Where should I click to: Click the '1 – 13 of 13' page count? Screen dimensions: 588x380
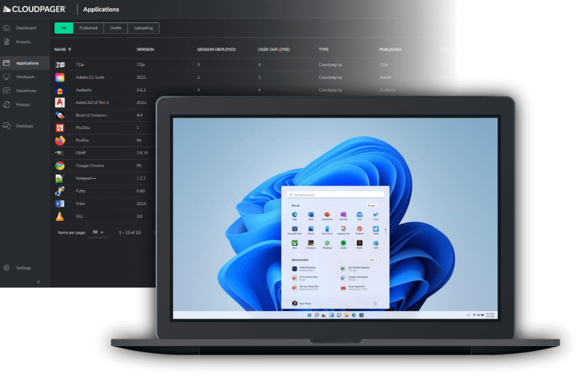pos(130,233)
